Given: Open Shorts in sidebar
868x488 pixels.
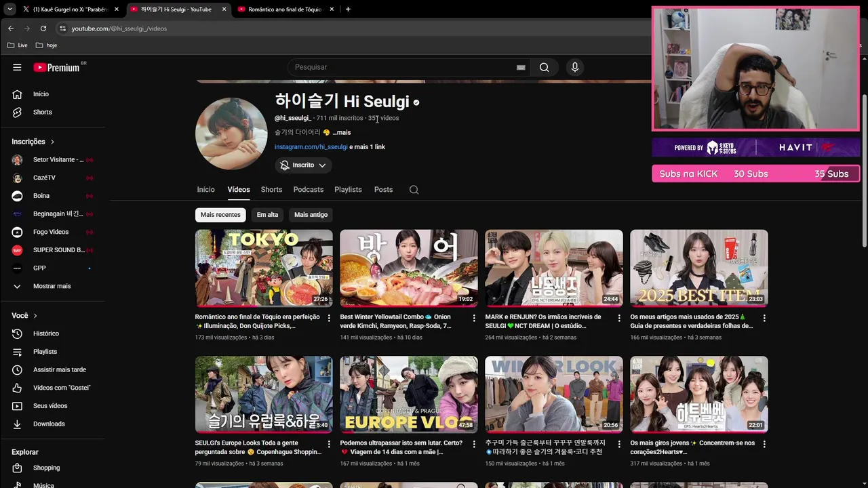Looking at the screenshot, I should (53, 112).
